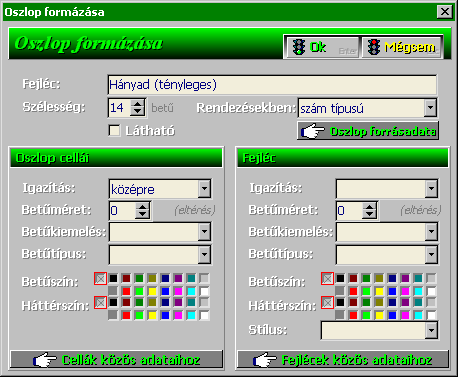The width and height of the screenshot is (458, 377).
Task: Click the Szélesség value field
Action: click(120, 108)
